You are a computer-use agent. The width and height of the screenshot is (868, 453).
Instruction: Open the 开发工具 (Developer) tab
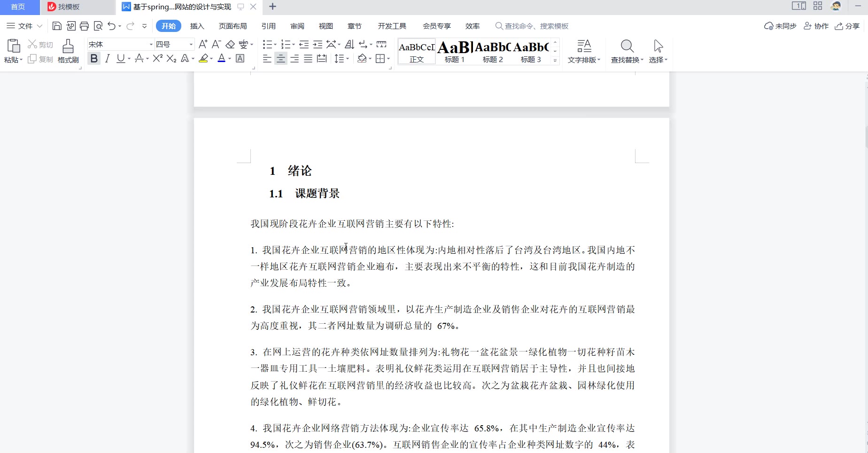click(x=392, y=26)
